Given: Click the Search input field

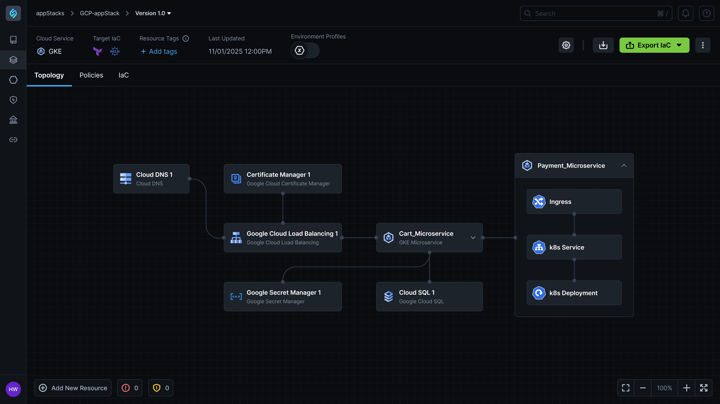Looking at the screenshot, I should coord(596,13).
